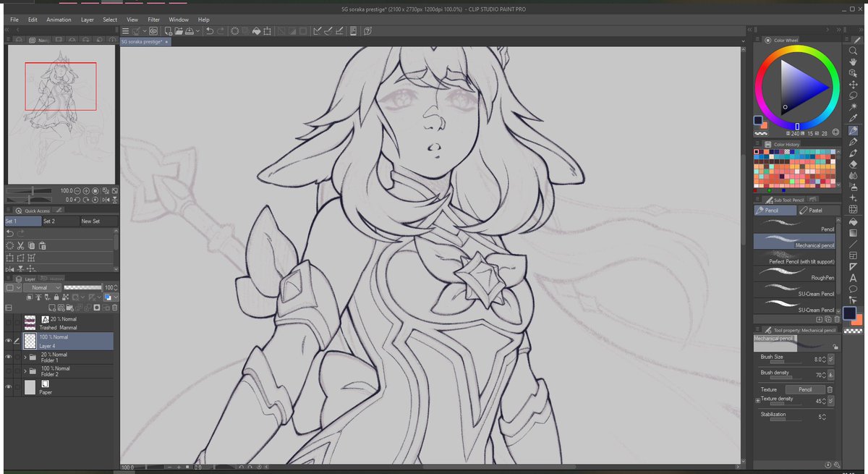Viewport: 868px width, 474px height.
Task: Expand Folder 2 in the Layer panel
Action: coord(25,372)
